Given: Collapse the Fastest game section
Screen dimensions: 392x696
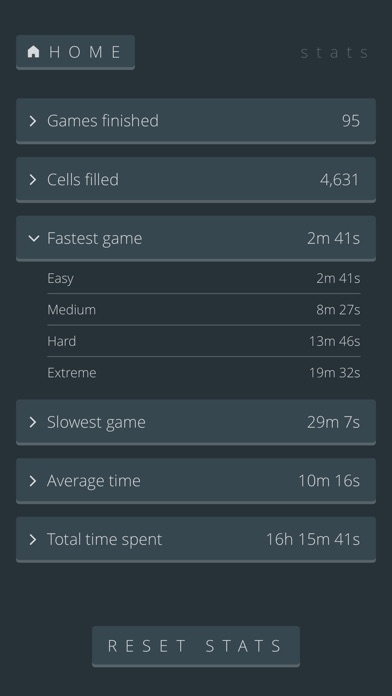Looking at the screenshot, I should point(196,238).
